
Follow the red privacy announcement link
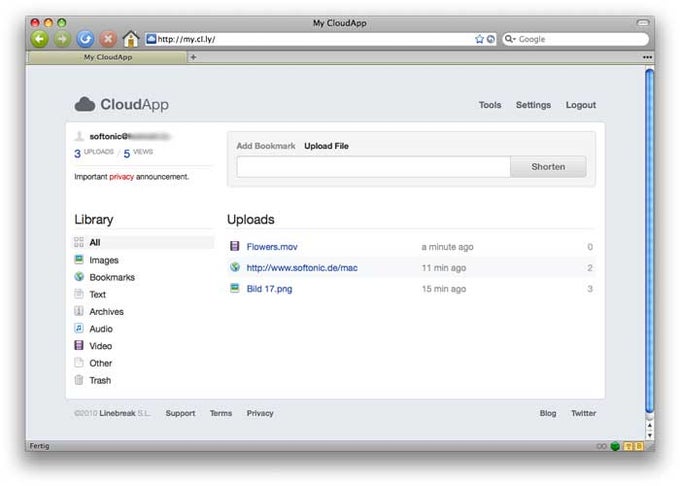click(121, 176)
